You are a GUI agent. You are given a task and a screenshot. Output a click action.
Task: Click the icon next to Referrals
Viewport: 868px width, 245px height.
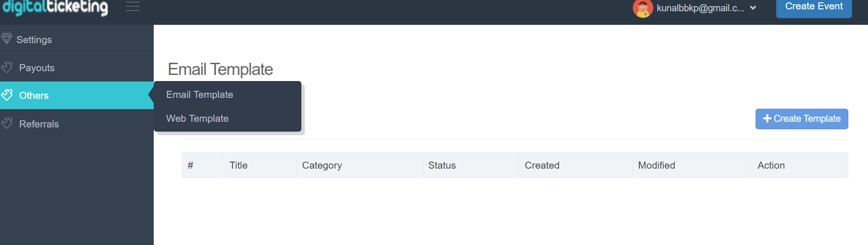tap(7, 123)
